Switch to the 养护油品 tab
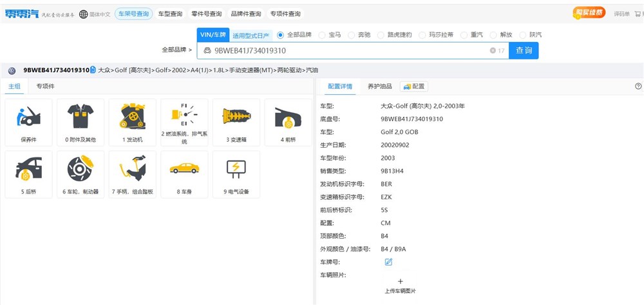644x305 pixels. (x=379, y=86)
